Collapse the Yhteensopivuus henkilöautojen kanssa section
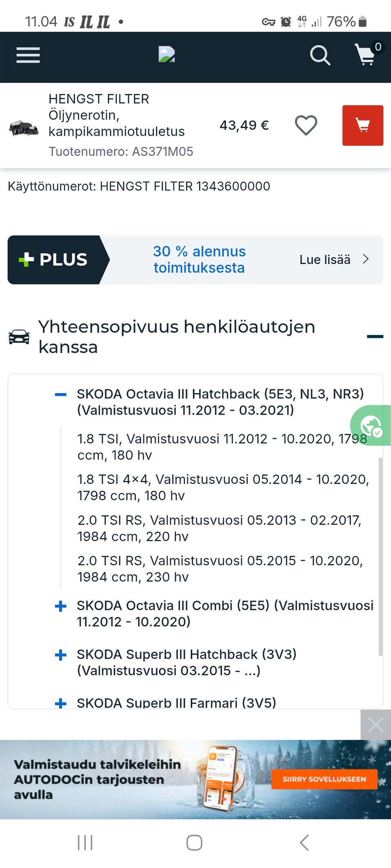391x868 pixels. pyautogui.click(x=375, y=337)
